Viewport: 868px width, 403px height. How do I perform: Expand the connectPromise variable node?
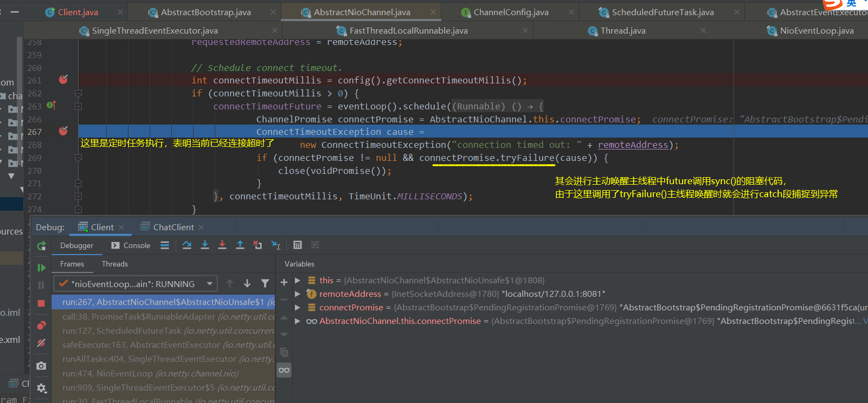(x=298, y=308)
